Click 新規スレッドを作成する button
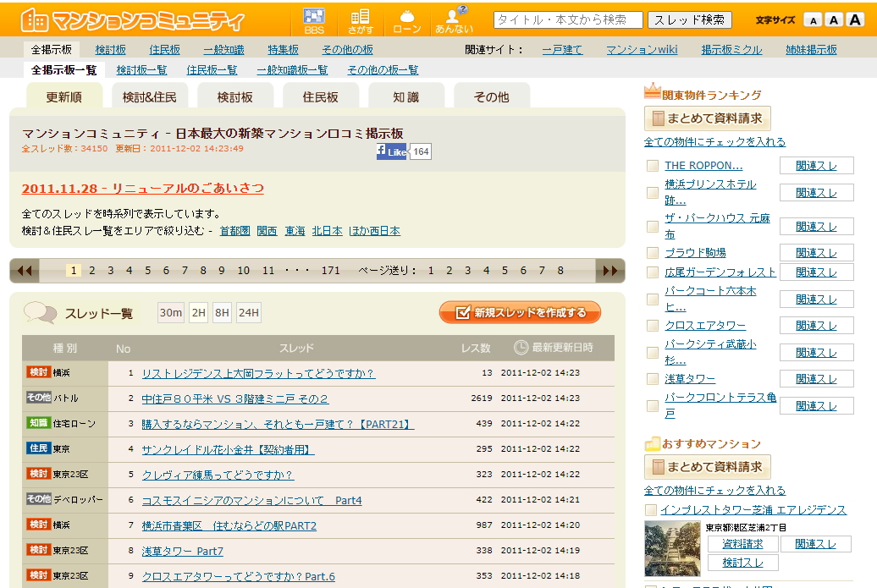This screenshot has width=877, height=588. 520,312
